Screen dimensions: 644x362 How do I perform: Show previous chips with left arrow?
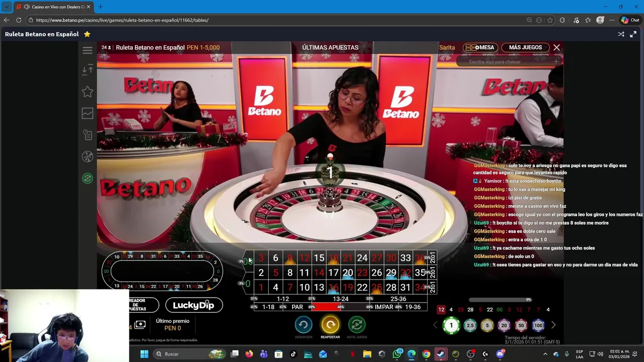tap(436, 325)
